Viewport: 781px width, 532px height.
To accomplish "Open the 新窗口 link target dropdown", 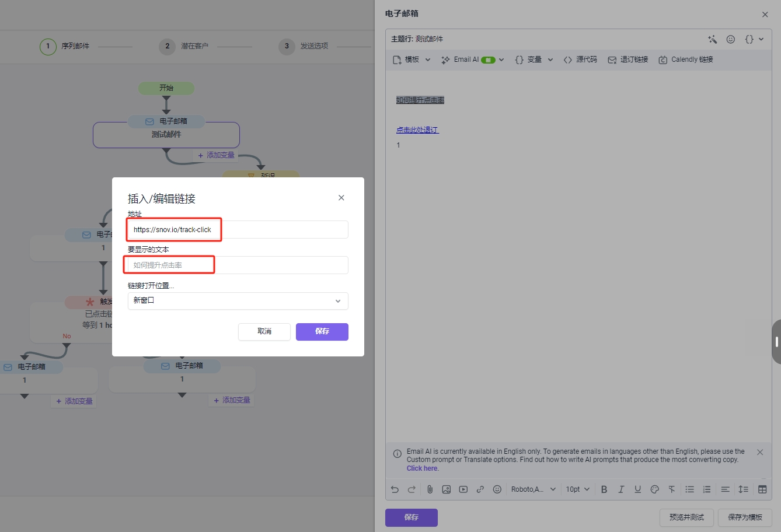I will pyautogui.click(x=238, y=301).
